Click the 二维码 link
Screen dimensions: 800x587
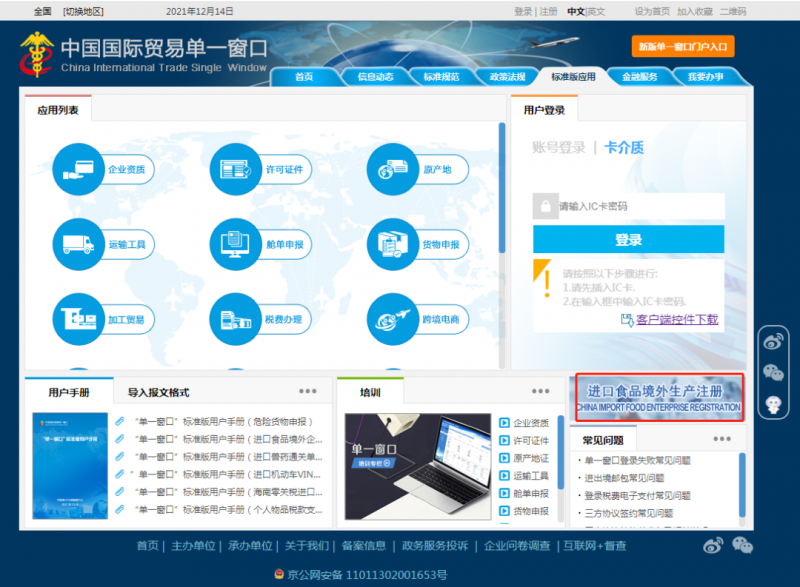pos(733,11)
